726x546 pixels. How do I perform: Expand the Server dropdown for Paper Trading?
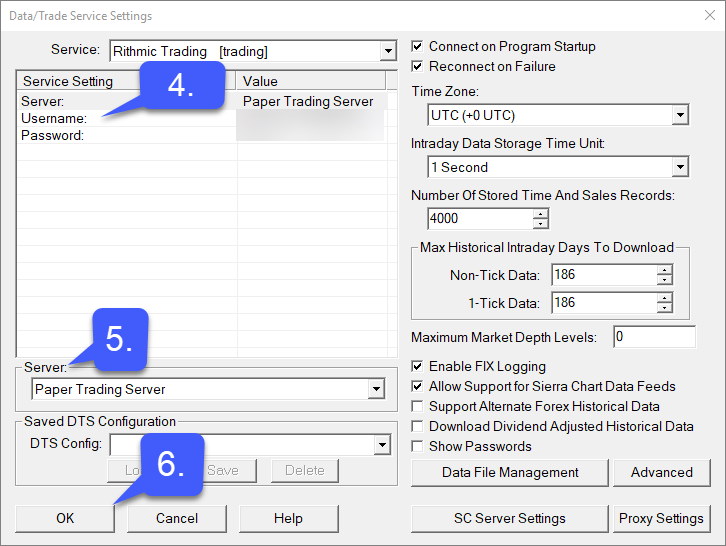[376, 389]
